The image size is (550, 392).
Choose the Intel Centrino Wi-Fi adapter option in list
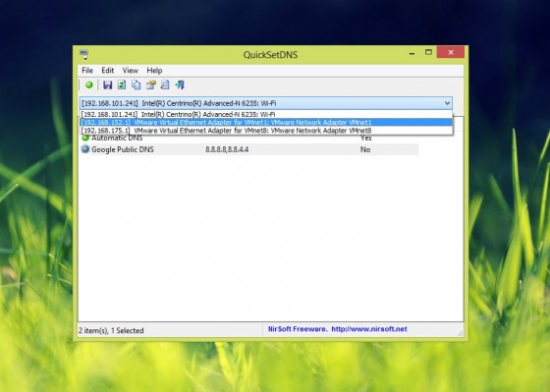pos(266,114)
